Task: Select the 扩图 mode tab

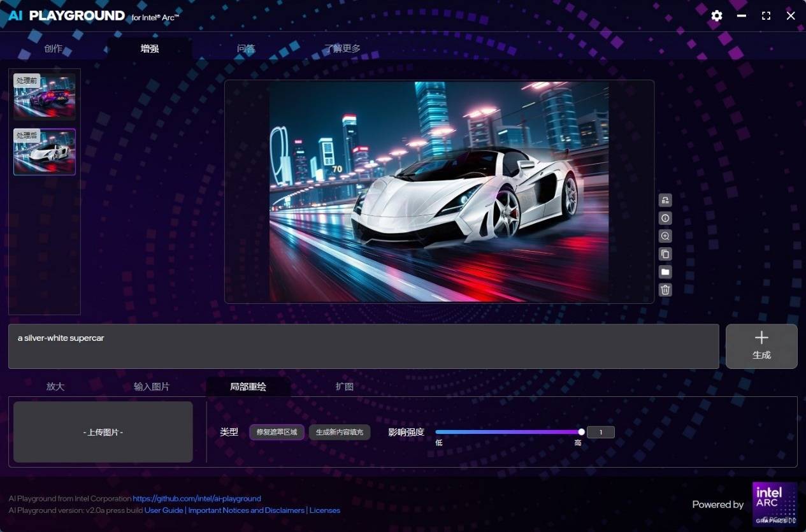Action: 345,387
